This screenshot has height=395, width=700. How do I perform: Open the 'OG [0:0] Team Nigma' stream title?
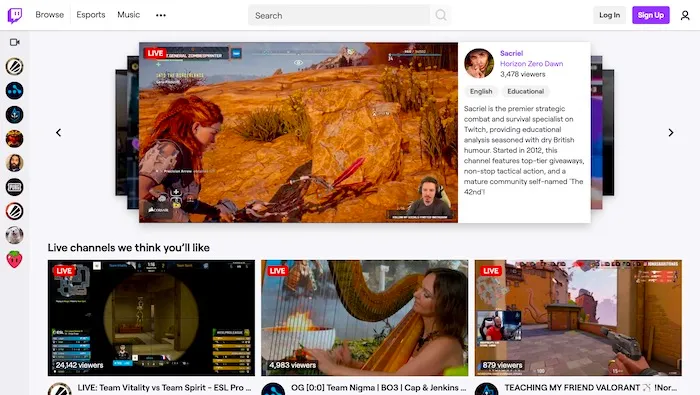point(379,387)
